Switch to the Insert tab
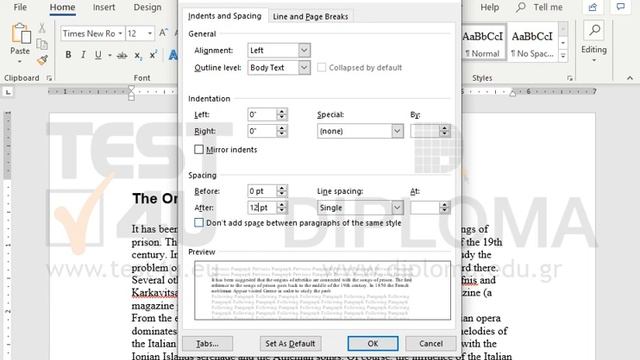 [x=104, y=7]
